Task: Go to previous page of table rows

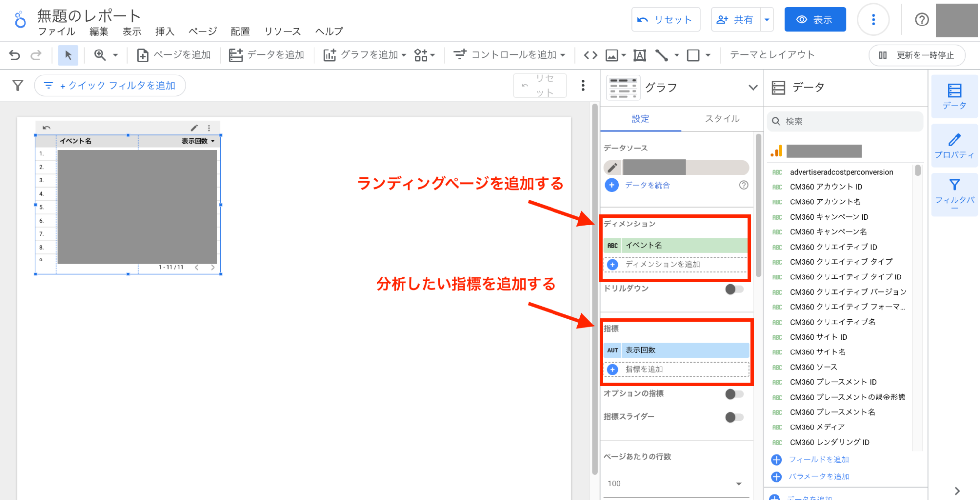Action: pyautogui.click(x=196, y=267)
